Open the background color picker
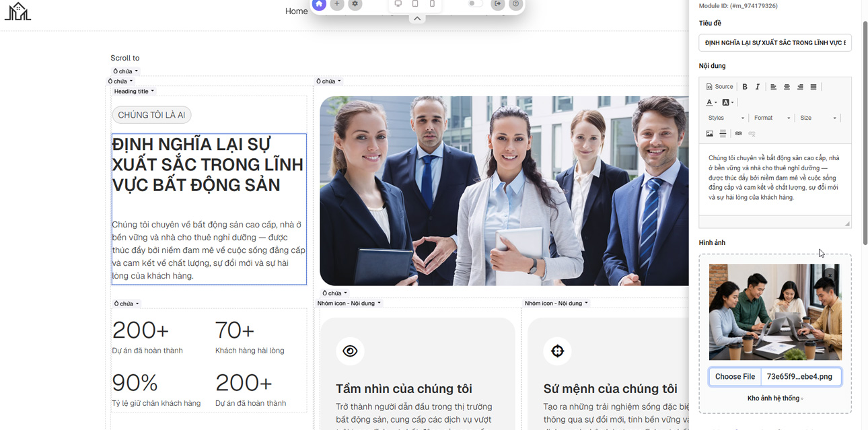 [728, 102]
